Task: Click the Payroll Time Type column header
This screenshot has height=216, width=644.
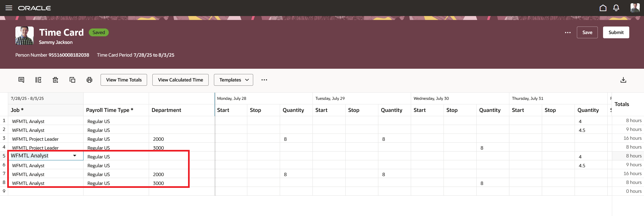Action: 116,110
